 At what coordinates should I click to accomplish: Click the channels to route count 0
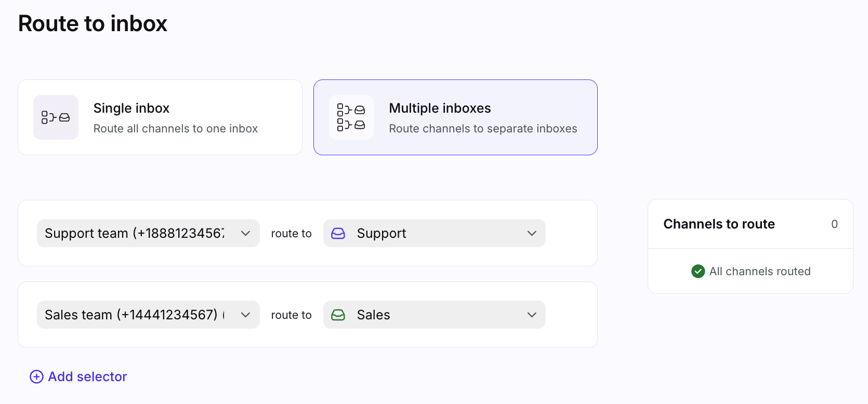pyautogui.click(x=834, y=224)
